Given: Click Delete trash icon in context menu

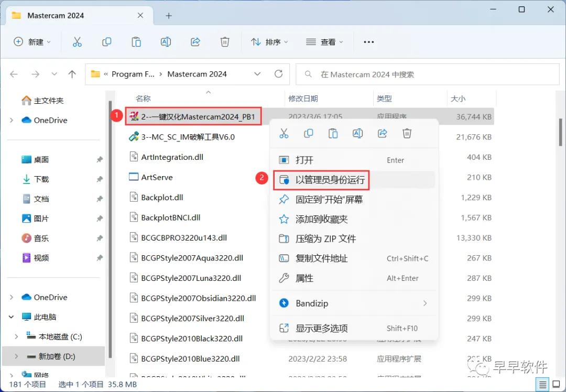Looking at the screenshot, I should click(407, 134).
